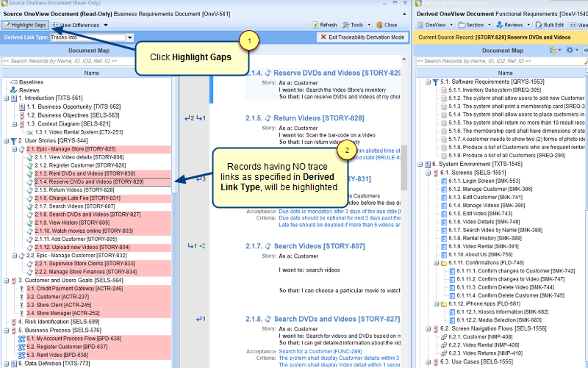Image resolution: width=588 pixels, height=368 pixels.
Task: Click the Highlight Gaps button
Action: coord(25,25)
